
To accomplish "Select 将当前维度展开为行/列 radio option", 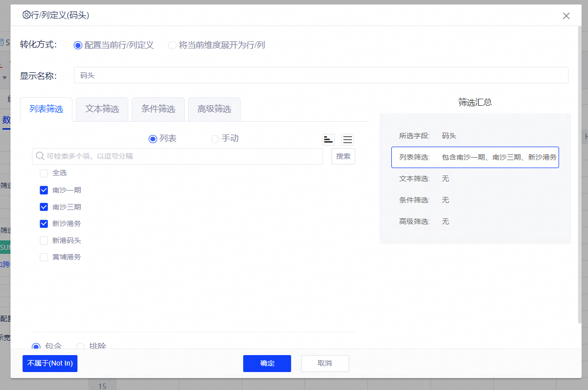I will point(172,45).
